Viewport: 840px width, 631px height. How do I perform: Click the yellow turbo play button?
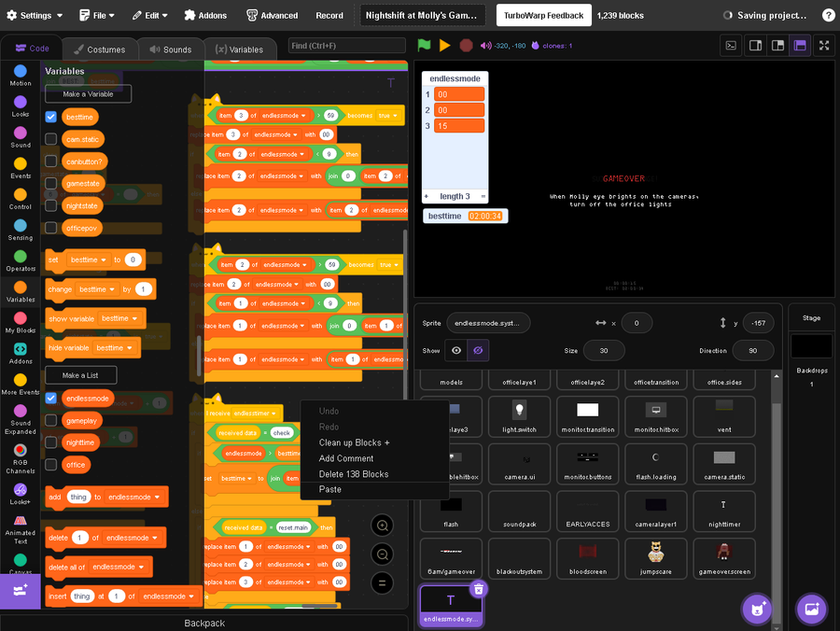444,46
